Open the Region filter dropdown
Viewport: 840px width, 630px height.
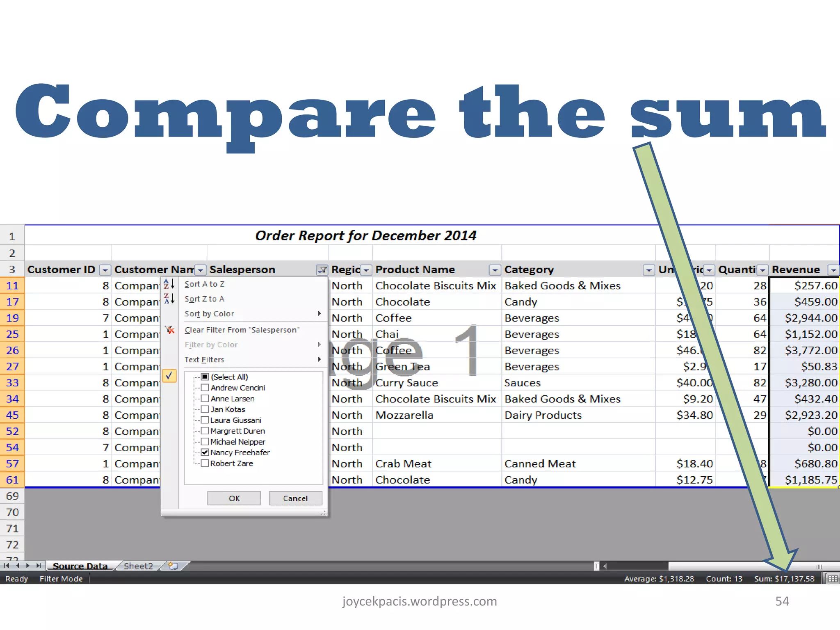[x=366, y=270]
